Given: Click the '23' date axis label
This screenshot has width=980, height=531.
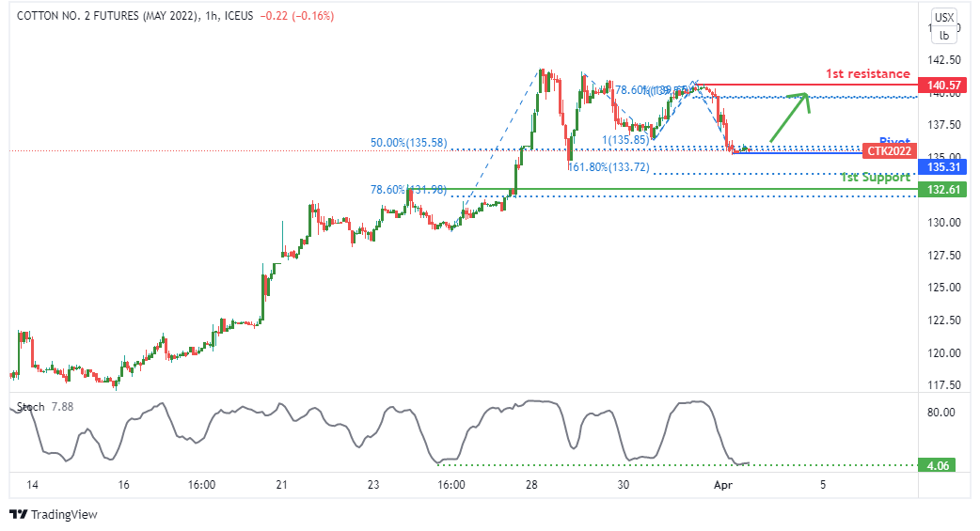Looking at the screenshot, I should point(373,485).
